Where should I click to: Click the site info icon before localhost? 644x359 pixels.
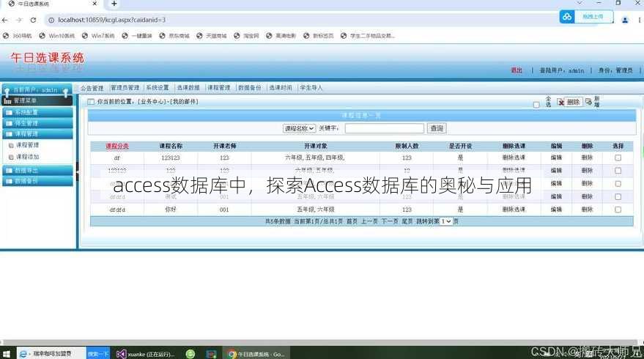coord(51,20)
